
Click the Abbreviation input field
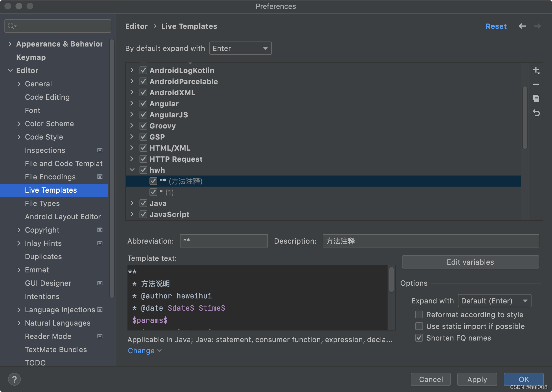pyautogui.click(x=224, y=241)
